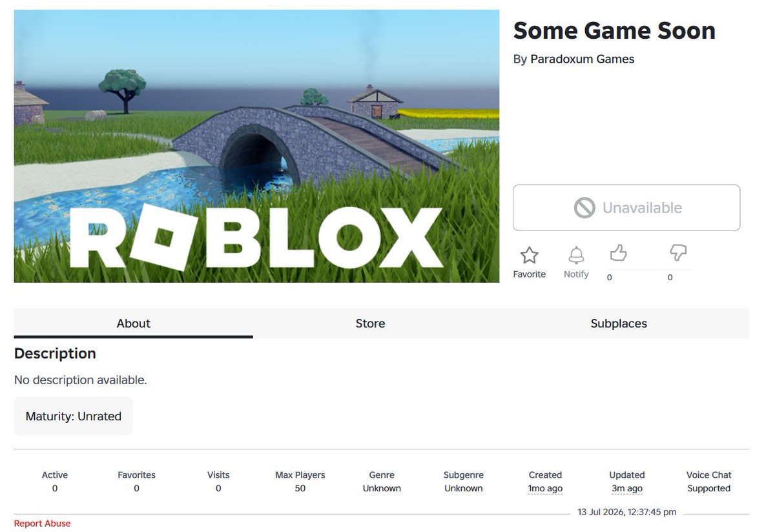Click the Notify bell icon
The width and height of the screenshot is (775, 532).
[576, 255]
